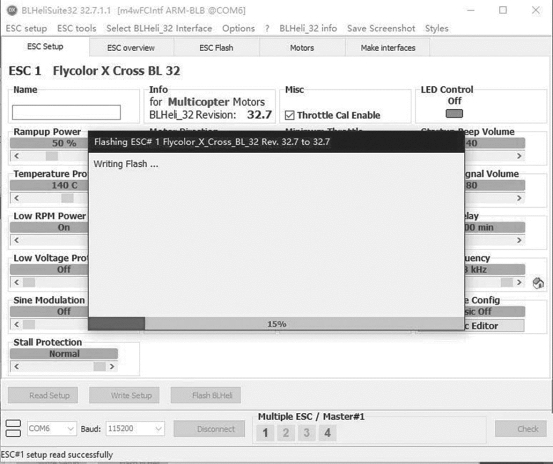Switch to the ESC overview tab
Screen dimensions: 553x464
point(131,48)
